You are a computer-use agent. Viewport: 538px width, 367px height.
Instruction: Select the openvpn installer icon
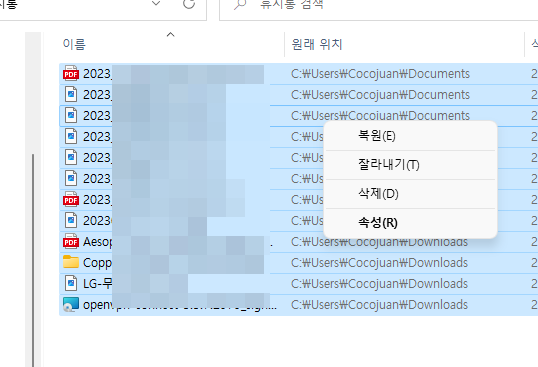(x=71, y=305)
